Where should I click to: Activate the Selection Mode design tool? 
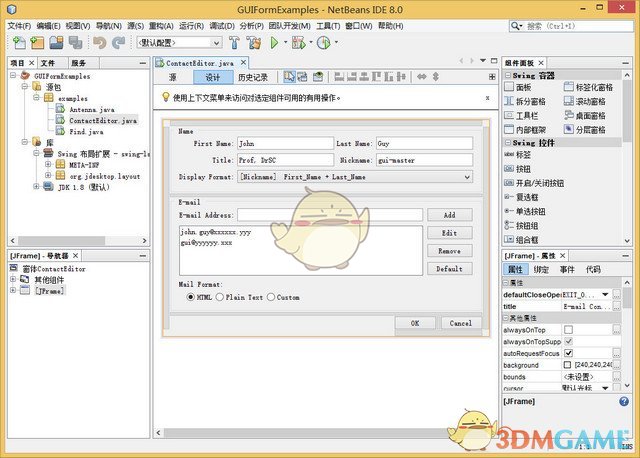289,76
